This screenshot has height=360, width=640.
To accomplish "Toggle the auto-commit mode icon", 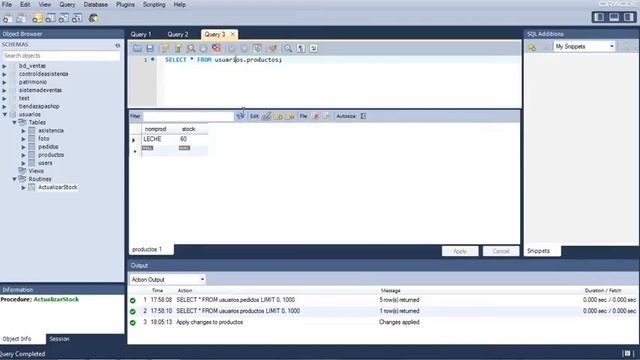I will (257, 49).
